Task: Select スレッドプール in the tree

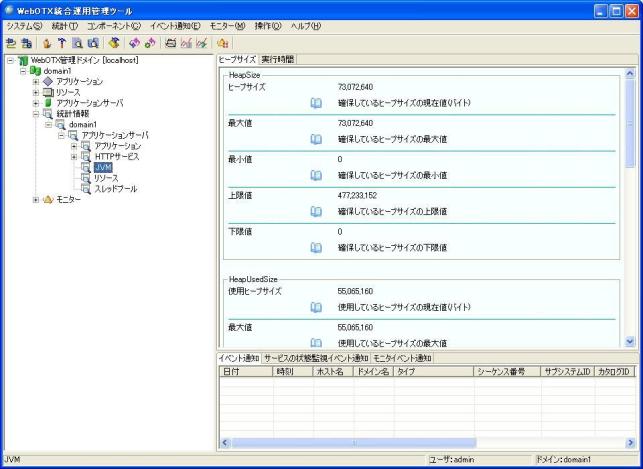Action: tap(115, 189)
